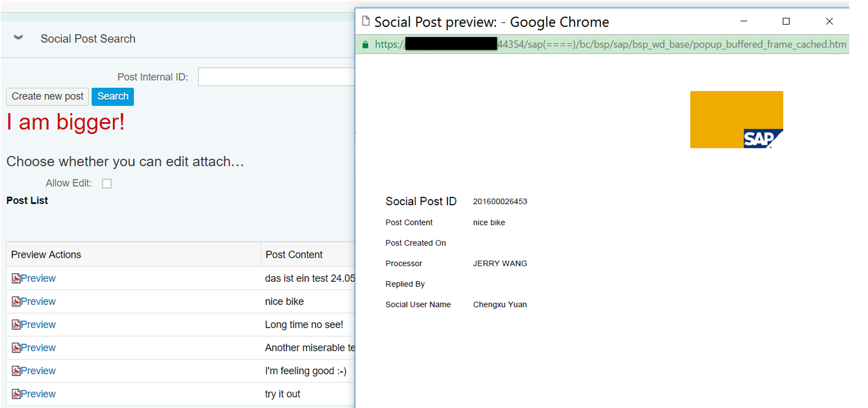The image size is (868, 408).
Task: Click the Preview Actions column header
Action: point(133,254)
